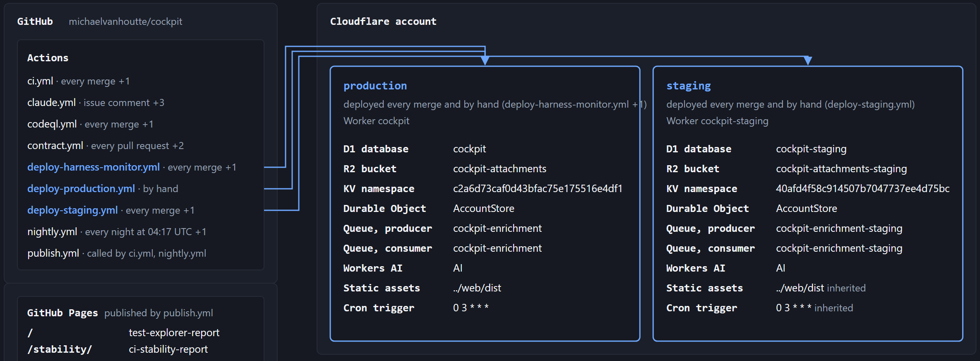Viewport: 980px width, 361px height.
Task: Click the michaelvanhoutte/cockpit repository name
Action: click(x=125, y=22)
